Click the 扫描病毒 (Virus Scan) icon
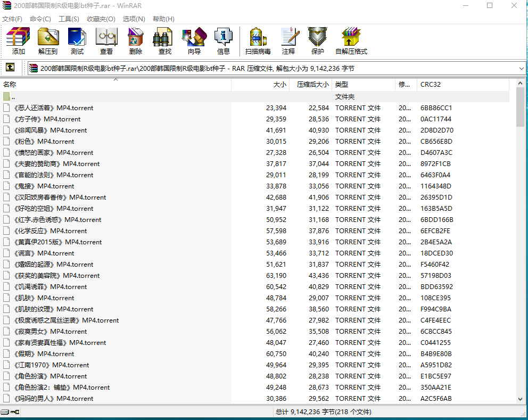528x420 pixels. click(x=258, y=41)
